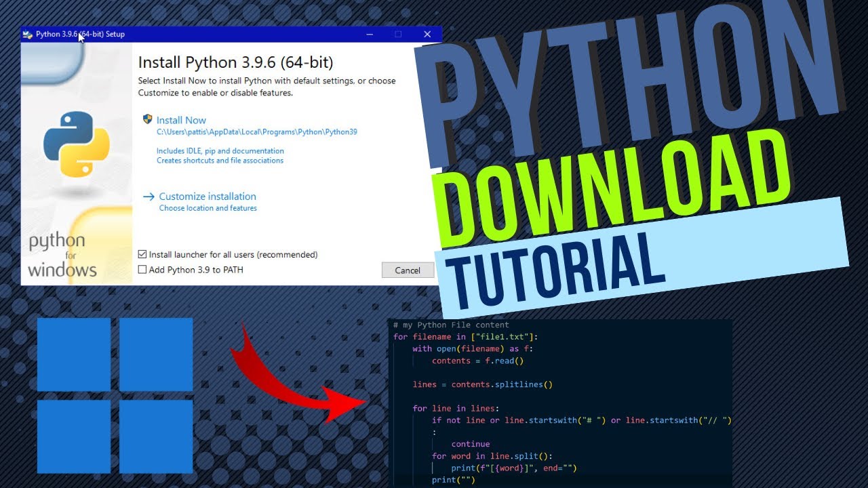Viewport: 868px width, 488px height.
Task: Click Install Now in Python setup
Action: point(181,120)
